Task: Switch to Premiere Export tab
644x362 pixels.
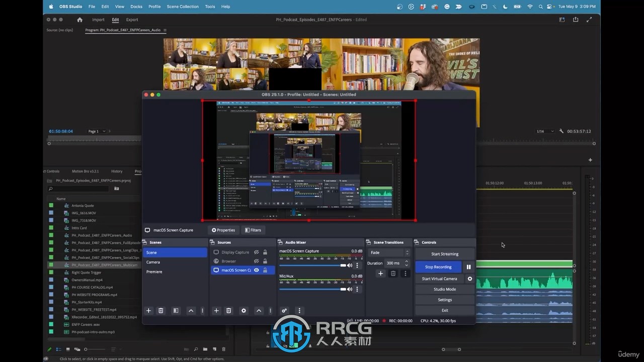Action: (132, 20)
